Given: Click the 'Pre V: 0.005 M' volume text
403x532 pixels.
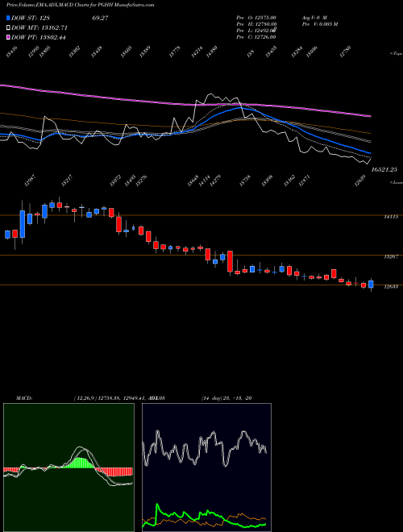Looking at the screenshot, I should tap(320, 24).
